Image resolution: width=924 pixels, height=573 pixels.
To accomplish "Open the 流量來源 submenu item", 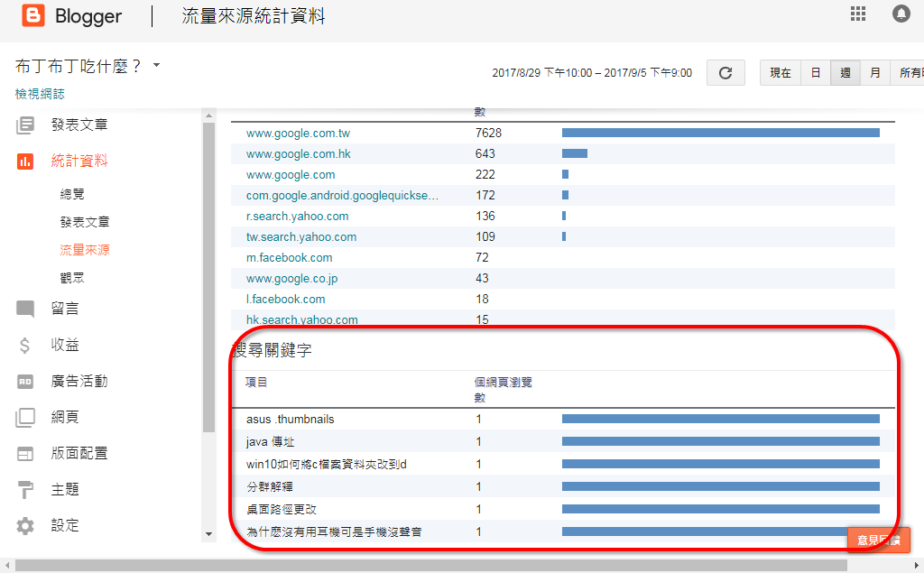I will pyautogui.click(x=85, y=250).
